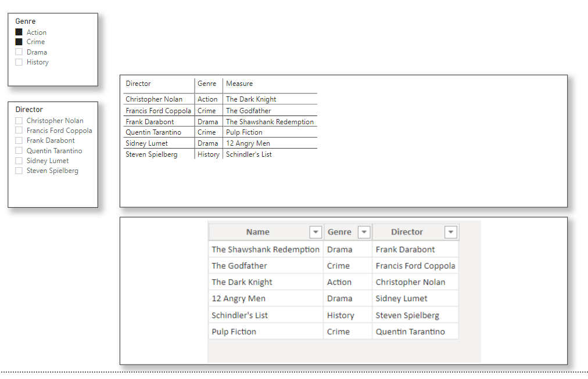Click 12 Angry Men in Measure column
This screenshot has width=588, height=379.
click(x=248, y=143)
